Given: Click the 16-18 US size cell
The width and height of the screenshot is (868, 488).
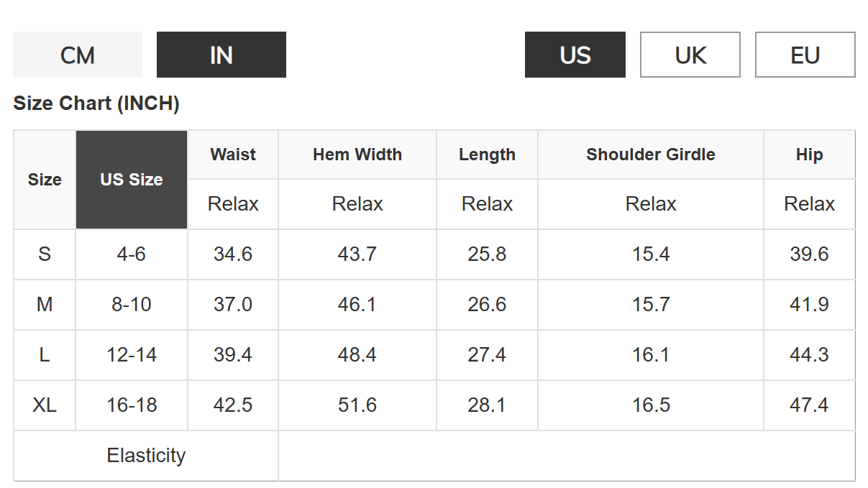Looking at the screenshot, I should point(132,405).
